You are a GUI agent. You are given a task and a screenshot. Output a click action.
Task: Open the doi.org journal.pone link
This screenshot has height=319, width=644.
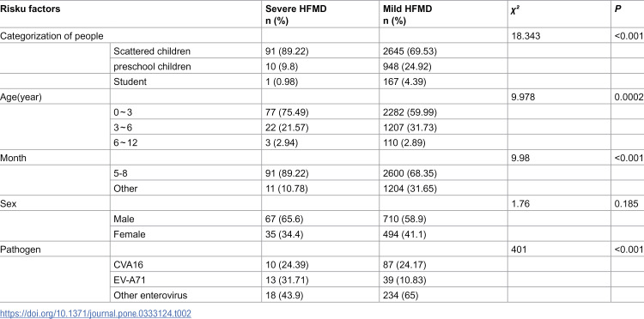pos(95,314)
